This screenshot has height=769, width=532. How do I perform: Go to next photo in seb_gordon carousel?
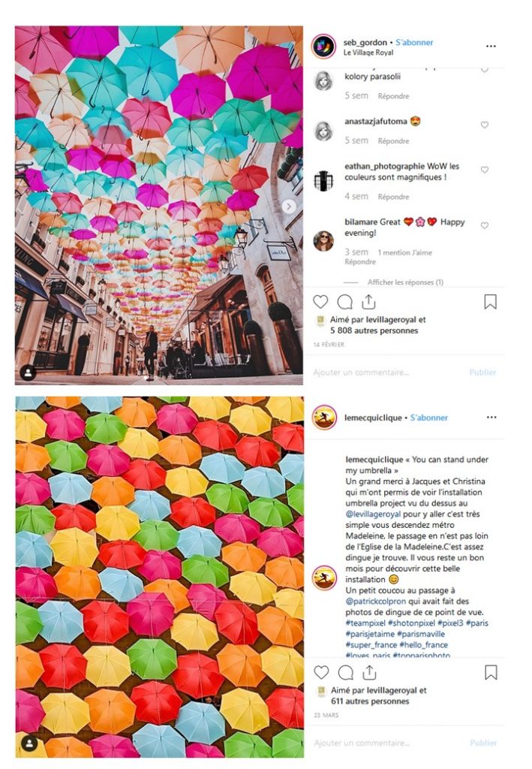289,207
